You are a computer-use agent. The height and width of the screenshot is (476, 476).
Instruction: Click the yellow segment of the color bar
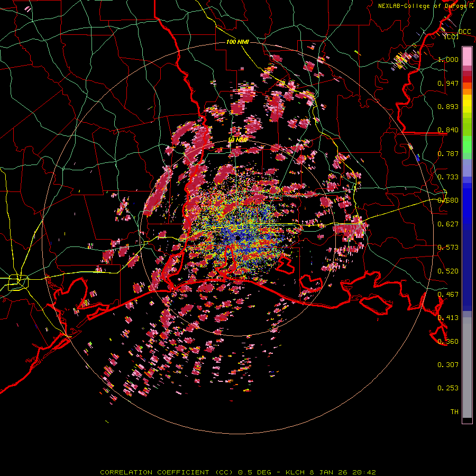[467, 105]
